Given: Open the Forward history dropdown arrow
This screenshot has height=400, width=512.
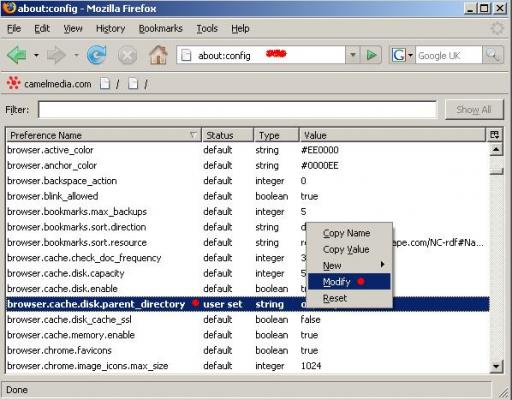Looking at the screenshot, I should (x=76, y=55).
